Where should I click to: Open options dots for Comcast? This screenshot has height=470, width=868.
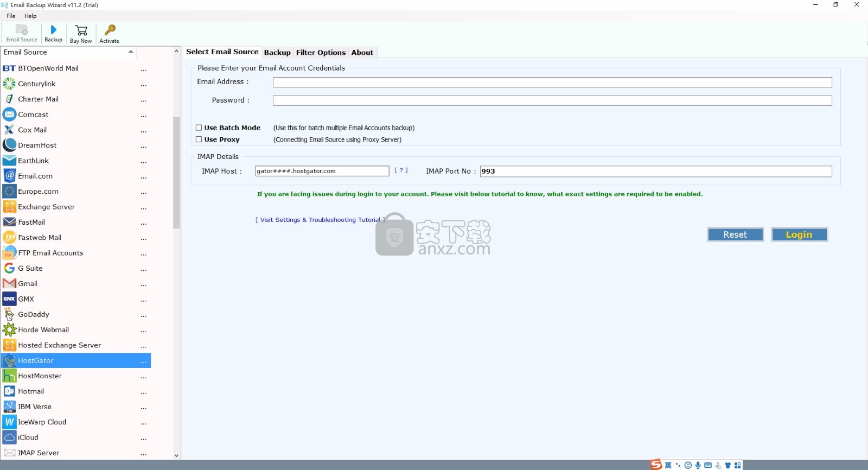[143, 116]
